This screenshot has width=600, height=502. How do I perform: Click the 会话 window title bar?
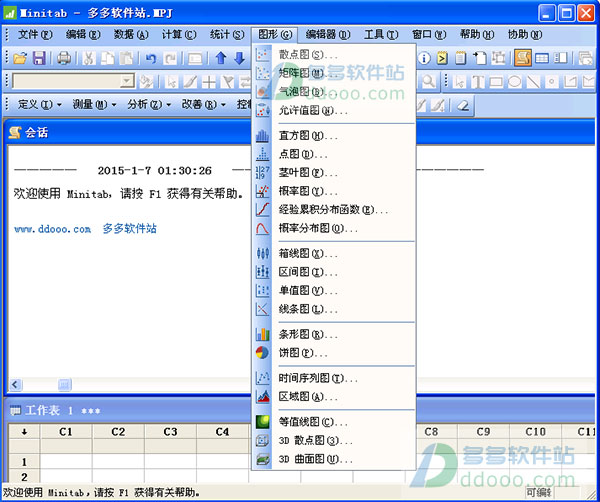(x=300, y=133)
